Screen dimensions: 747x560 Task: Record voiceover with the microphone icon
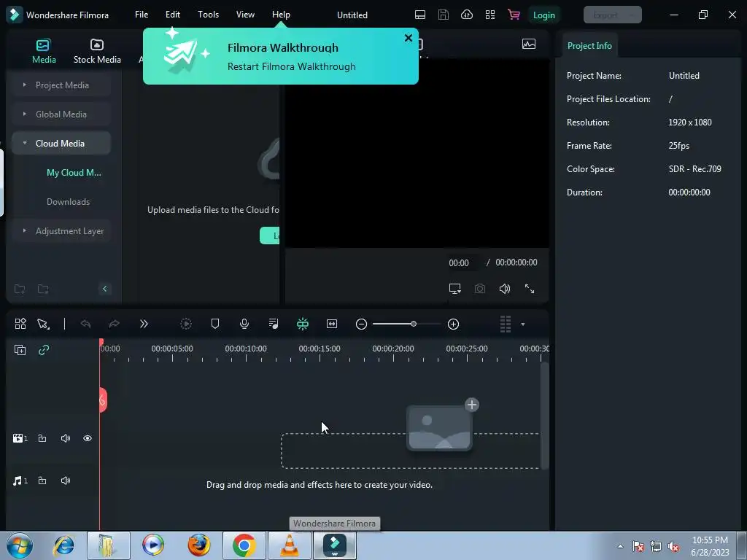point(244,324)
